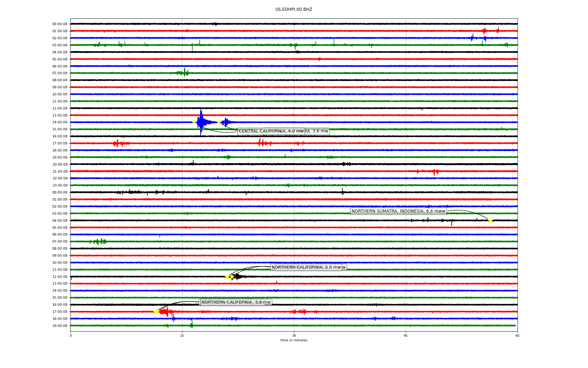The width and height of the screenshot is (588, 368).
Task: Click the 15 tick on the x-axis
Action: [182, 335]
